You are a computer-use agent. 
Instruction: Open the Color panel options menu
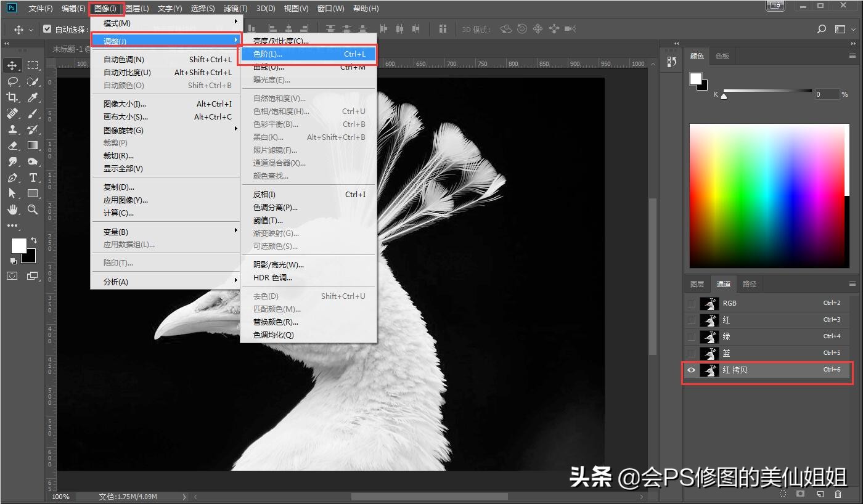click(853, 56)
